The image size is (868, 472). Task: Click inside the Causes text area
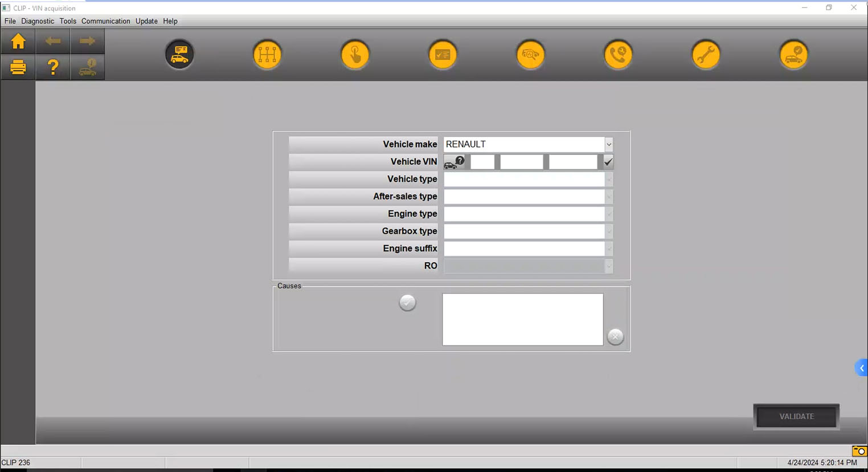click(x=523, y=319)
